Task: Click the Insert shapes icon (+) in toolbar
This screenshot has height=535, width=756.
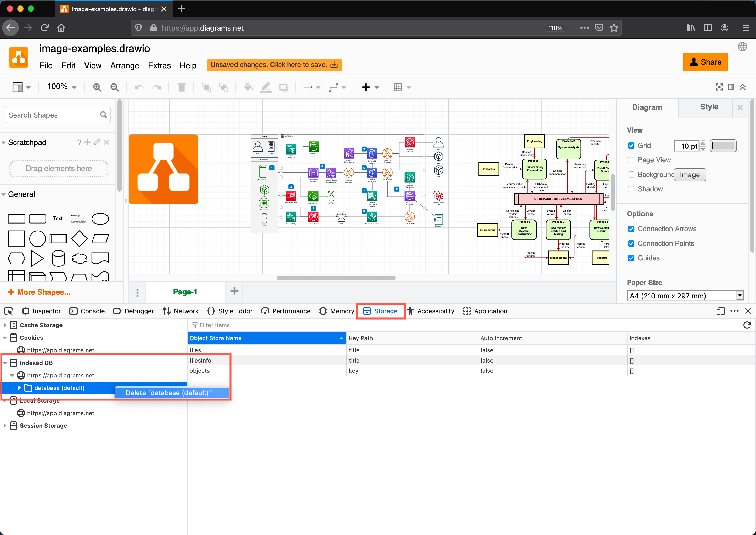Action: (366, 88)
